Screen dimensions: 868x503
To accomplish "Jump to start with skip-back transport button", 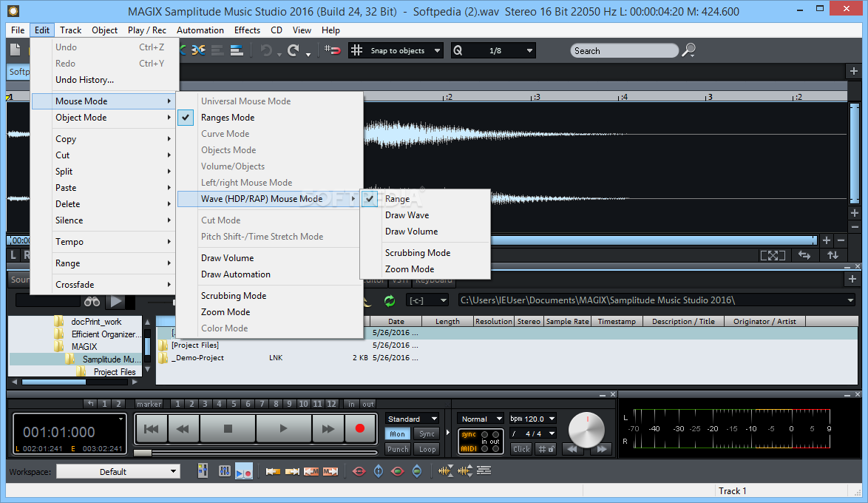I will point(151,429).
